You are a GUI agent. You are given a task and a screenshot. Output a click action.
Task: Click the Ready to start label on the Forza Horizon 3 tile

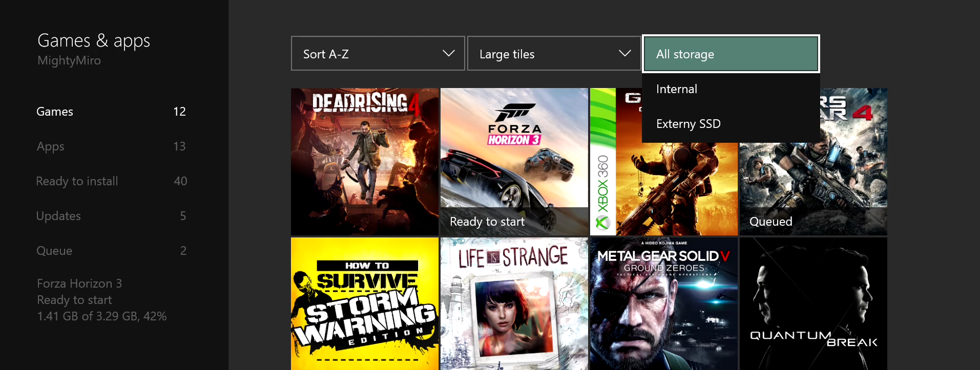487,222
